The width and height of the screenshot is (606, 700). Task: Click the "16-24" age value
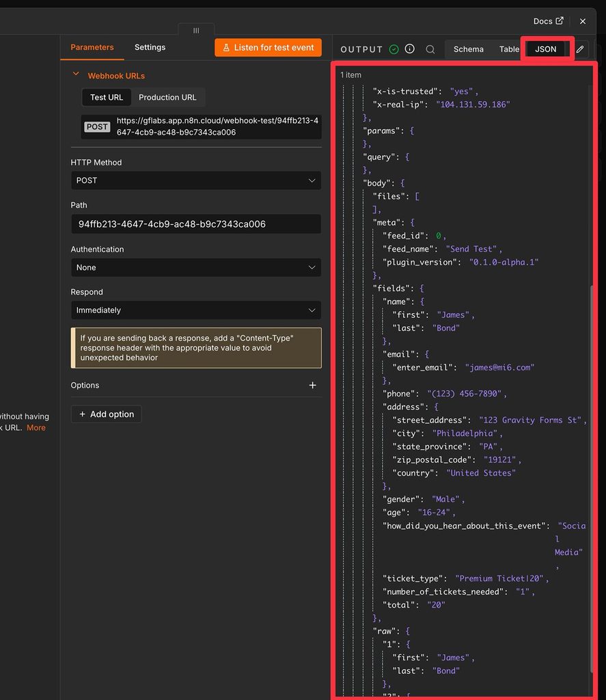[x=433, y=513]
